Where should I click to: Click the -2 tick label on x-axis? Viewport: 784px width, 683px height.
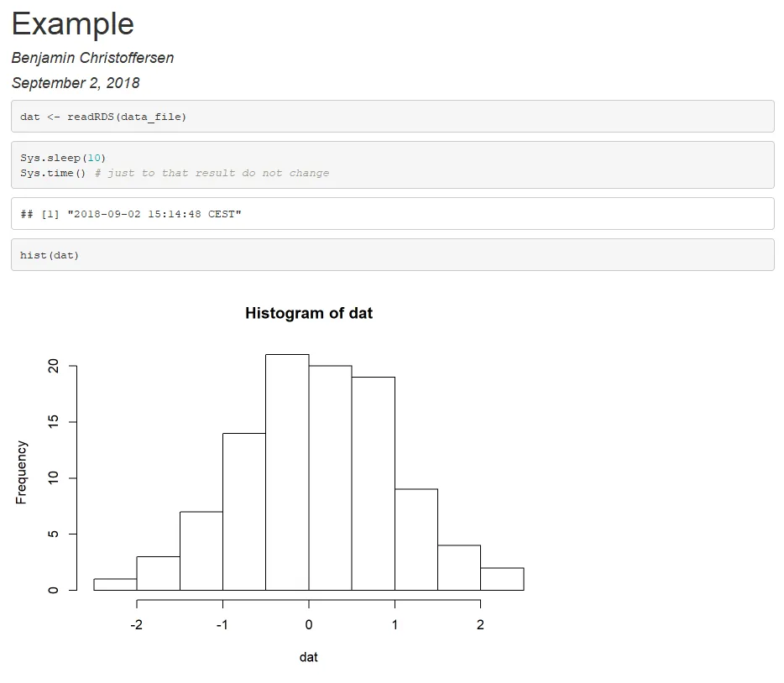[137, 624]
